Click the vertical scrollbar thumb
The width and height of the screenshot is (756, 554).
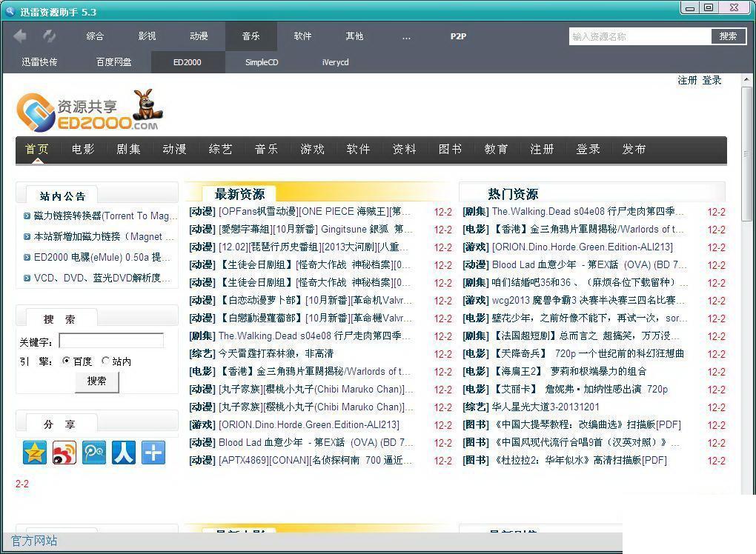pyautogui.click(x=746, y=154)
